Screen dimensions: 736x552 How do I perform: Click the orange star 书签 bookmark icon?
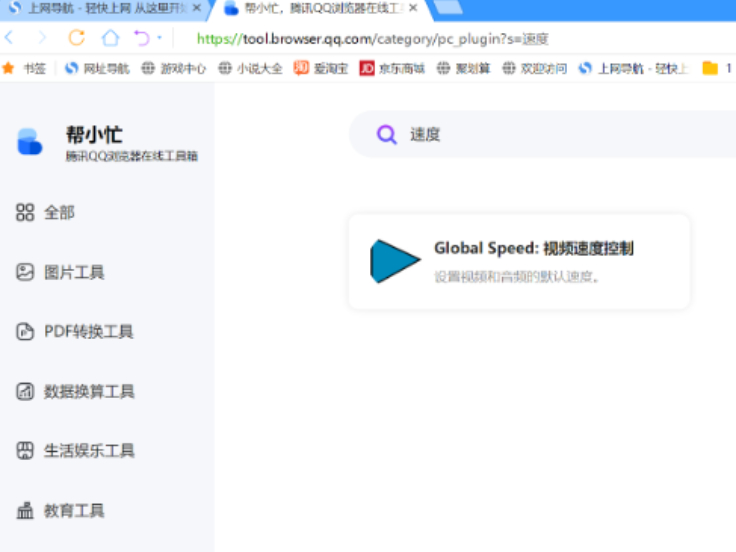coord(8,69)
